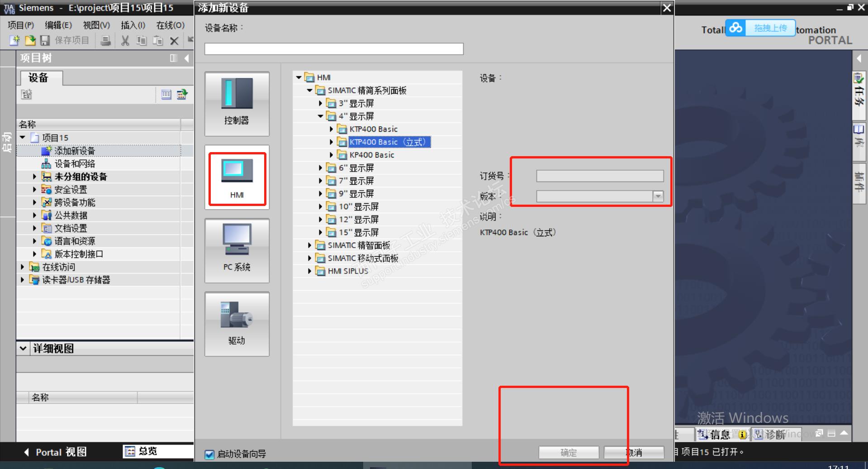Open the 项目(P) menu
The height and width of the screenshot is (469, 868).
pyautogui.click(x=21, y=25)
